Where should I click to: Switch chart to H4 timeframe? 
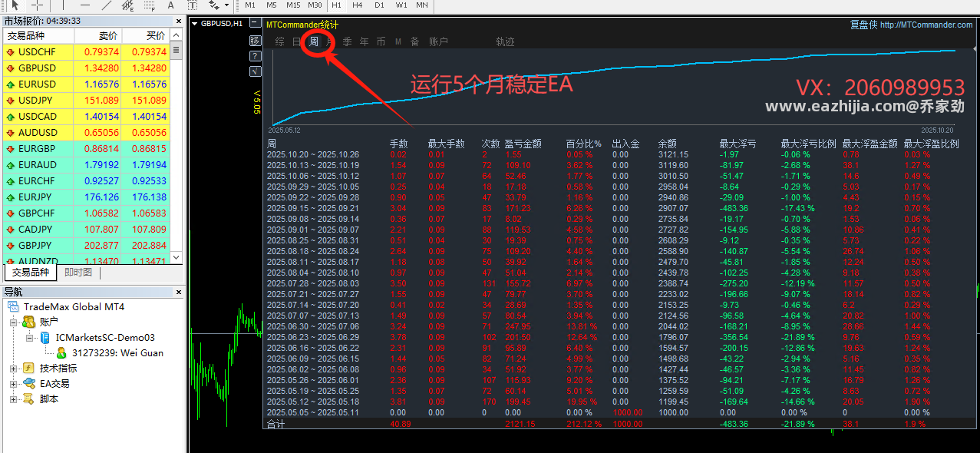[x=358, y=5]
